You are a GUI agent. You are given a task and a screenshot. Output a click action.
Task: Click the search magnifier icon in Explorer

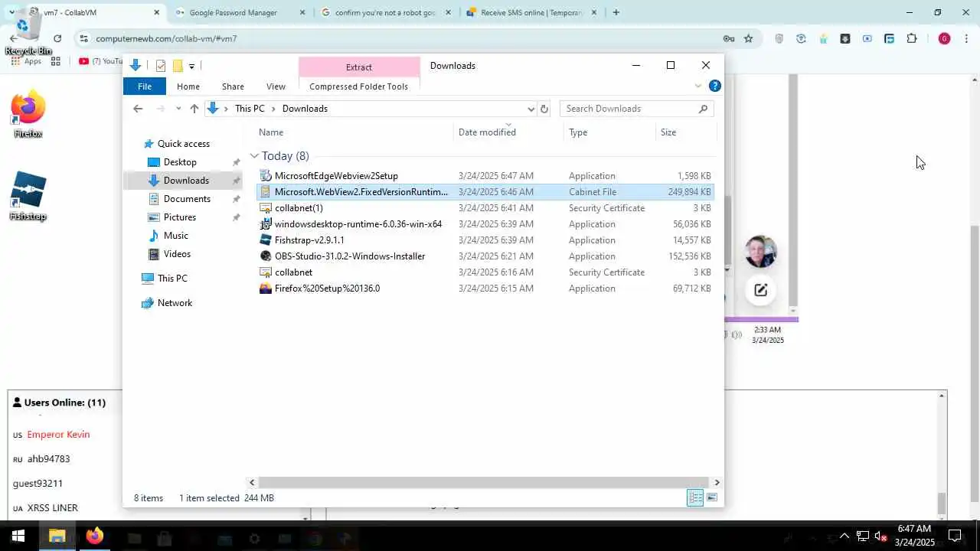click(x=703, y=109)
